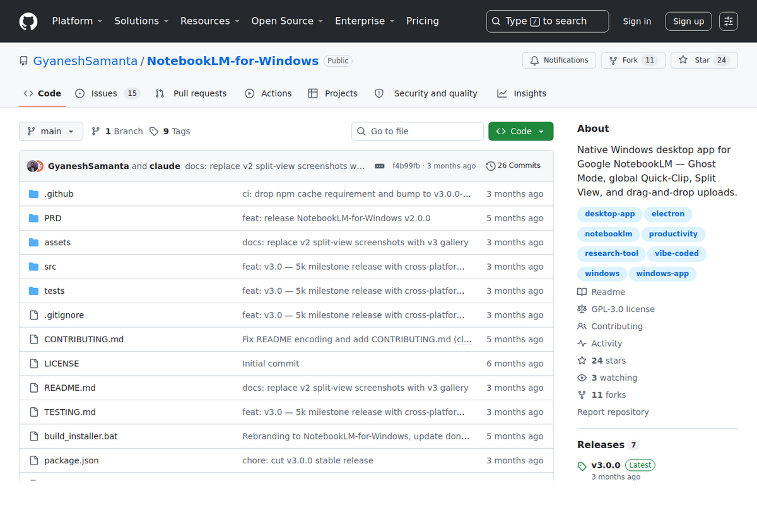Click the tests folder icon
The height and width of the screenshot is (532, 757).
pos(34,291)
